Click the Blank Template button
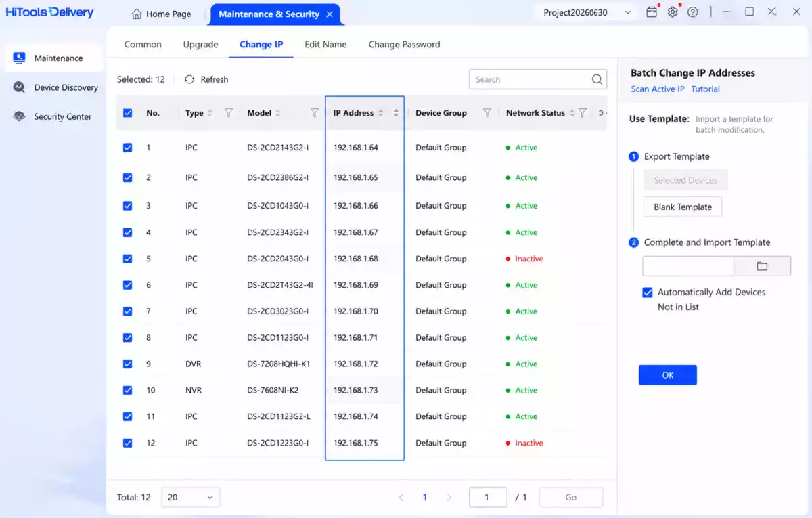Image resolution: width=812 pixels, height=518 pixels. (683, 207)
